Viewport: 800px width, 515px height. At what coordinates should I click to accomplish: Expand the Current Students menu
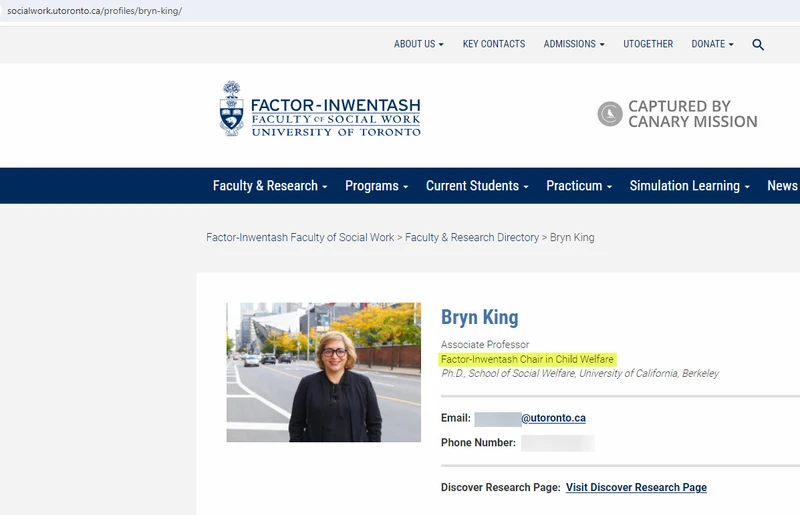(x=477, y=186)
